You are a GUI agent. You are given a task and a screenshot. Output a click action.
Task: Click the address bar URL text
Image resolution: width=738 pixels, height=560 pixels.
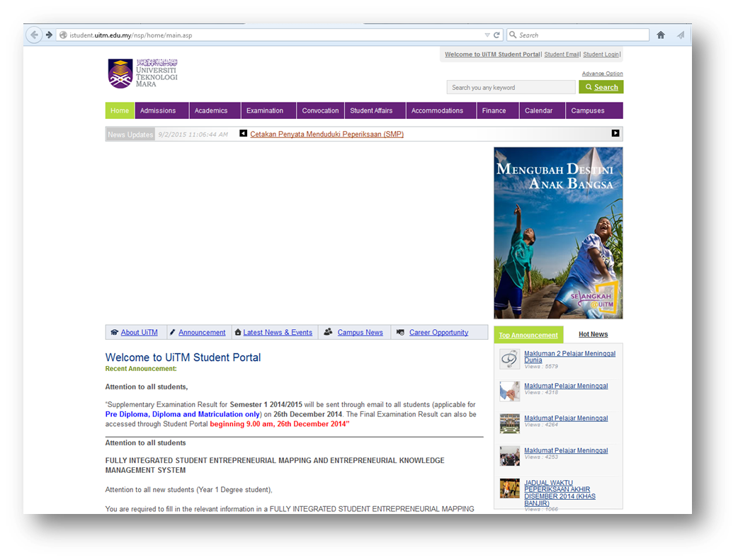point(131,35)
